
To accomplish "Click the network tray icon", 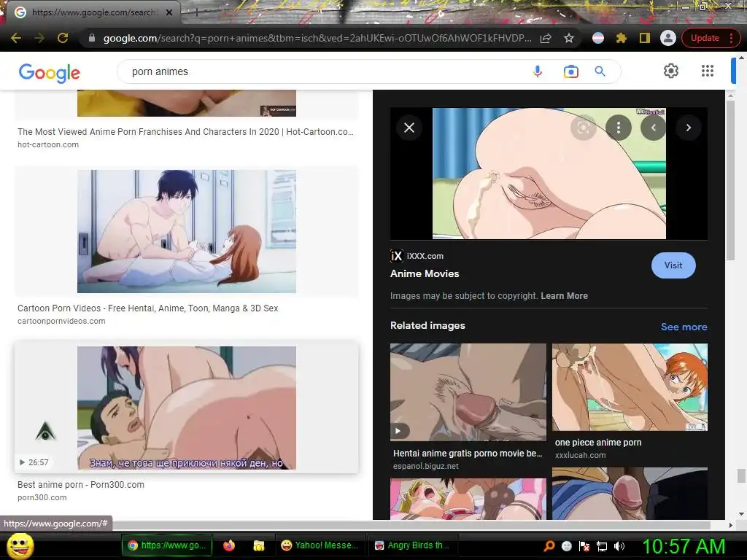I will coord(602,546).
